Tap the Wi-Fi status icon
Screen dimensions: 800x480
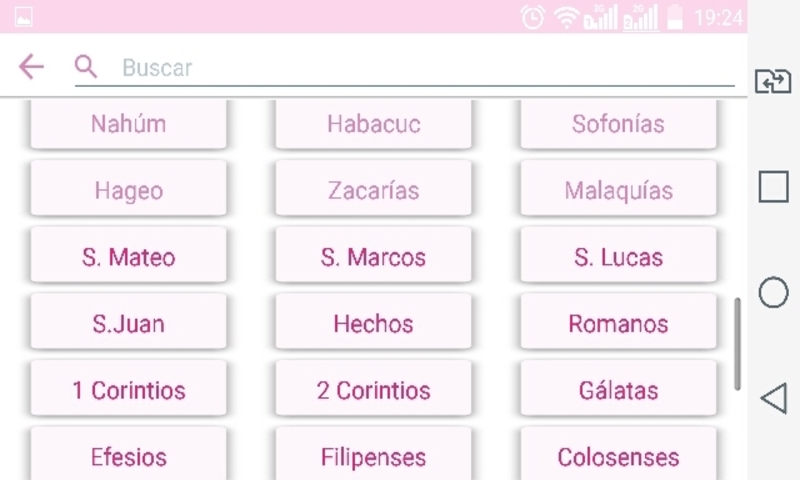(566, 17)
